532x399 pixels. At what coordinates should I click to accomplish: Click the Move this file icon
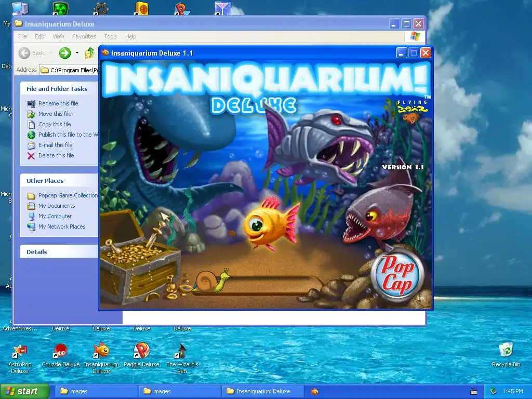[31, 114]
